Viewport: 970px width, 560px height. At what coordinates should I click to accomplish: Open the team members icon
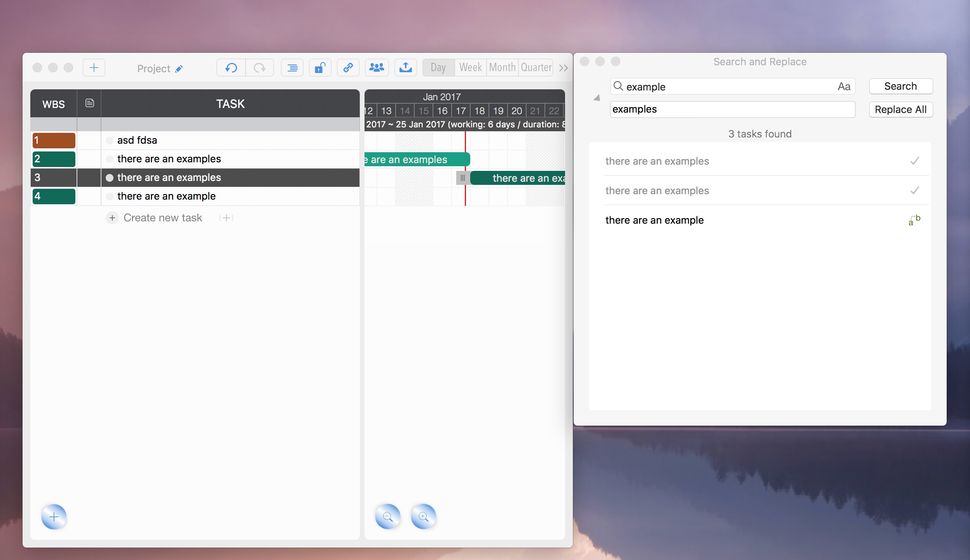(376, 68)
